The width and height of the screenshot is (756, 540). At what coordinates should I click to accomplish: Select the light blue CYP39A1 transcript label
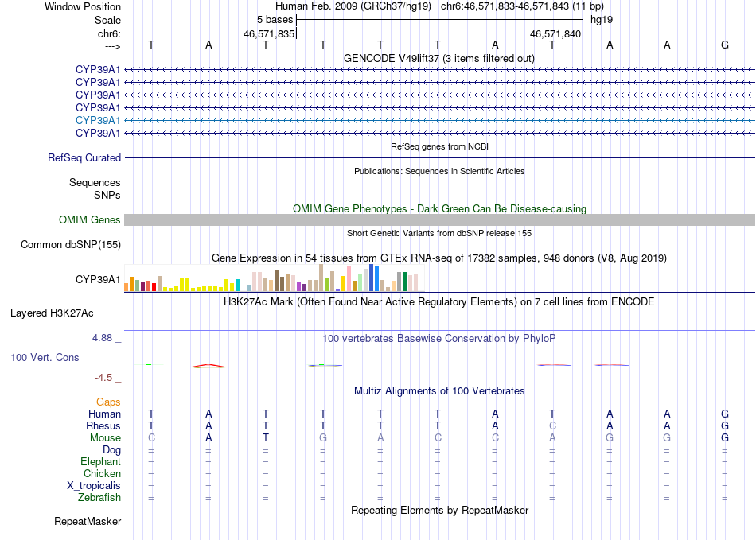pos(98,120)
